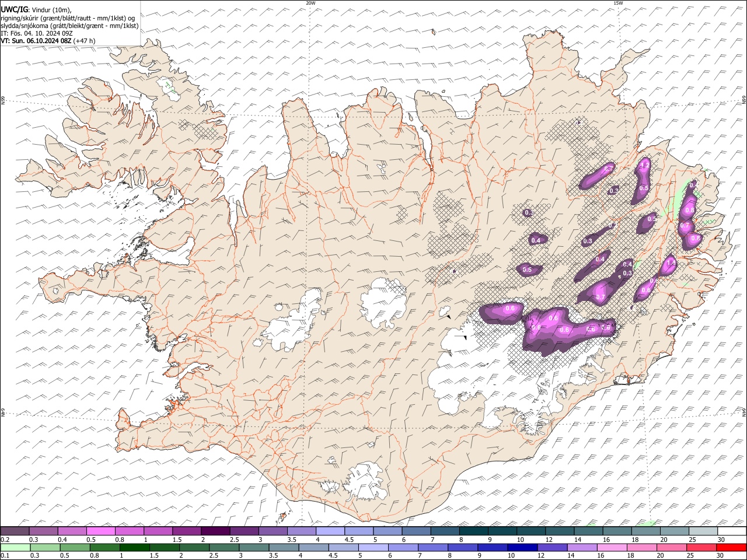This screenshot has height=560, width=747.
Task: Click top legend row swatch between 14 and 16
Action: (x=588, y=531)
